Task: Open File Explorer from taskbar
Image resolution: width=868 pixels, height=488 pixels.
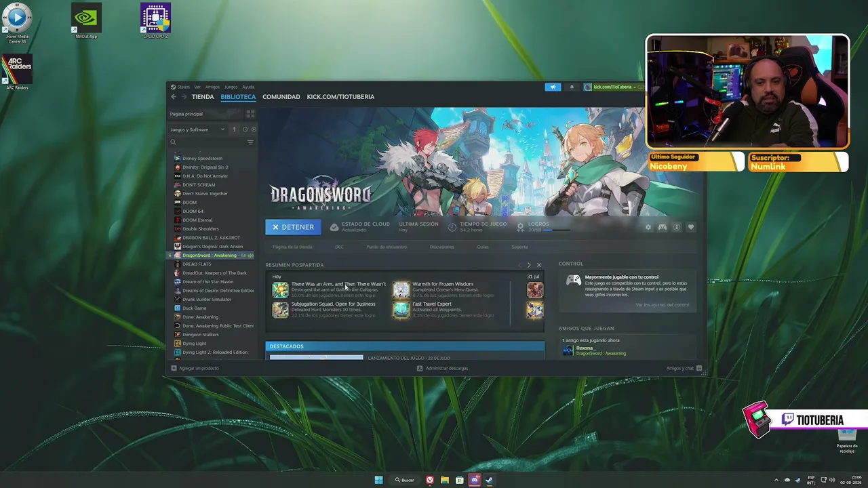Action: click(445, 481)
